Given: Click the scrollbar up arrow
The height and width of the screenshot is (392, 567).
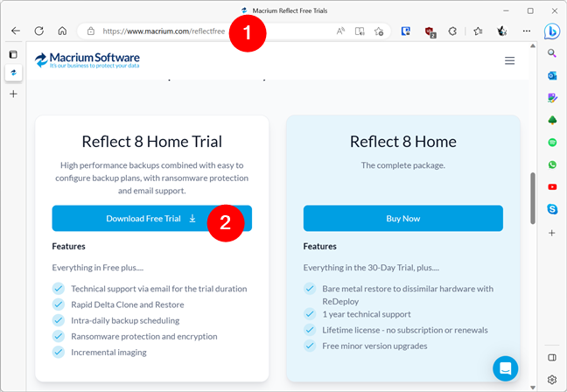Looking at the screenshot, I should (x=533, y=45).
